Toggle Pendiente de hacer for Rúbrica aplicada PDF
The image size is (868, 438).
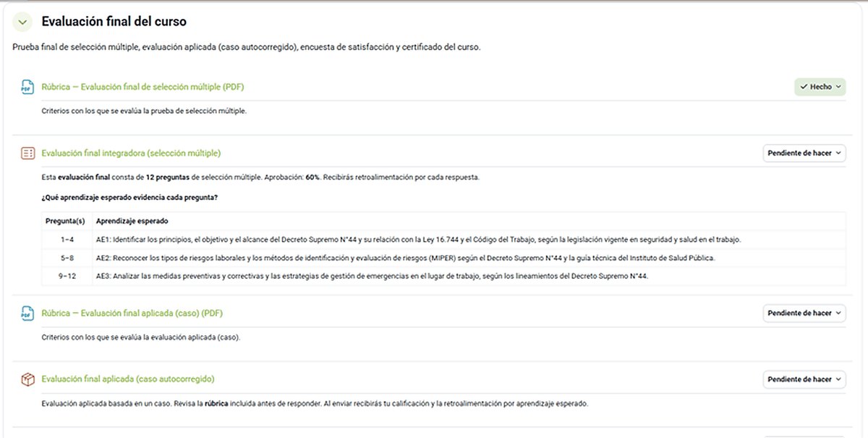point(804,313)
